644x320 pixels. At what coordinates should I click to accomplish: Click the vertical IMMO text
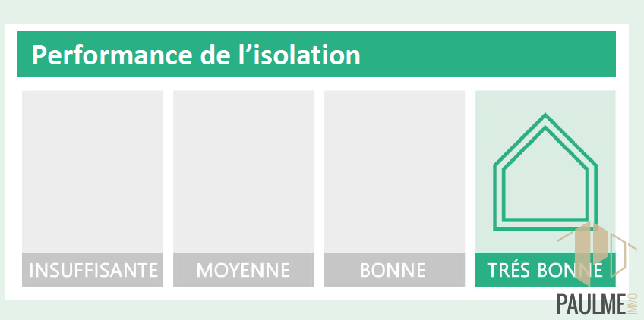(632, 304)
